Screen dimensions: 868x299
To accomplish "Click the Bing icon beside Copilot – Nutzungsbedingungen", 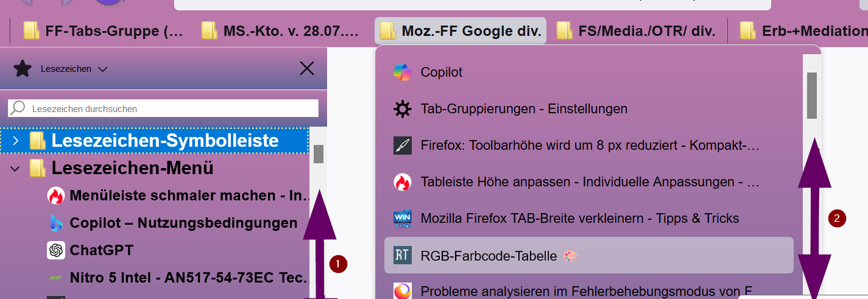I will click(x=56, y=223).
